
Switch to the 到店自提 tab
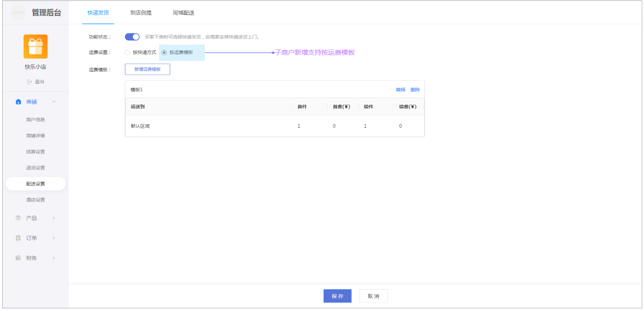coord(141,13)
